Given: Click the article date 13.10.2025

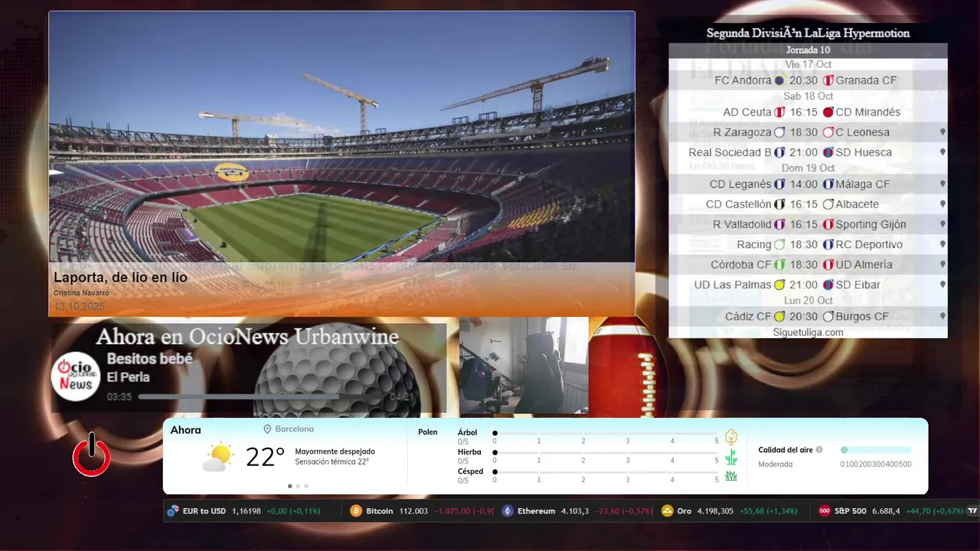Looking at the screenshot, I should (x=79, y=307).
